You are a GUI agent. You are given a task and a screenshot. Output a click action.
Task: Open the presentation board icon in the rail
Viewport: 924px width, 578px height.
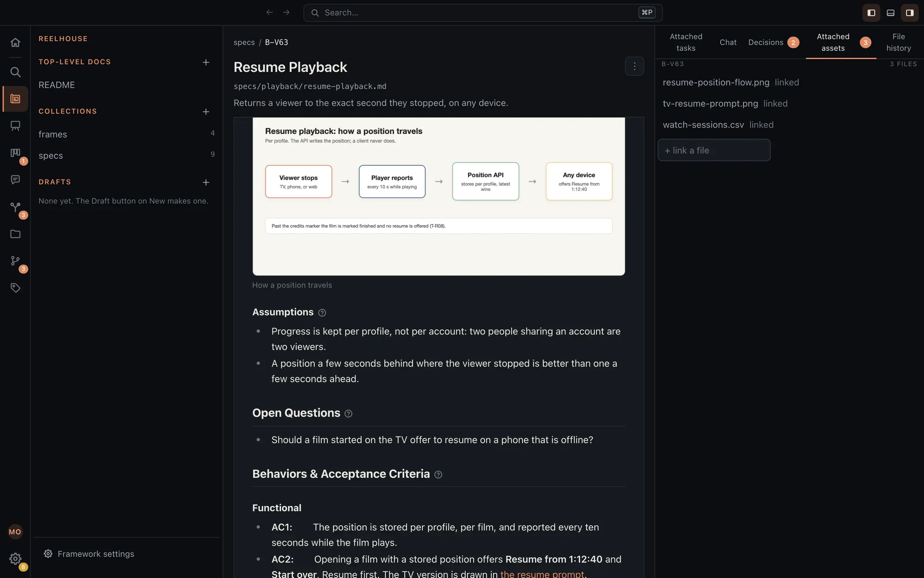pyautogui.click(x=15, y=126)
